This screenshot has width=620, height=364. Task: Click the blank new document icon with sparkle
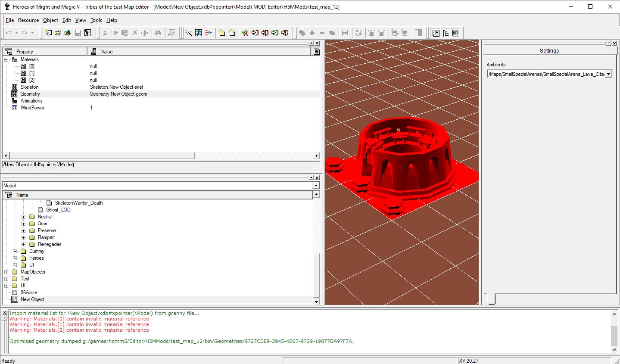[x=232, y=33]
